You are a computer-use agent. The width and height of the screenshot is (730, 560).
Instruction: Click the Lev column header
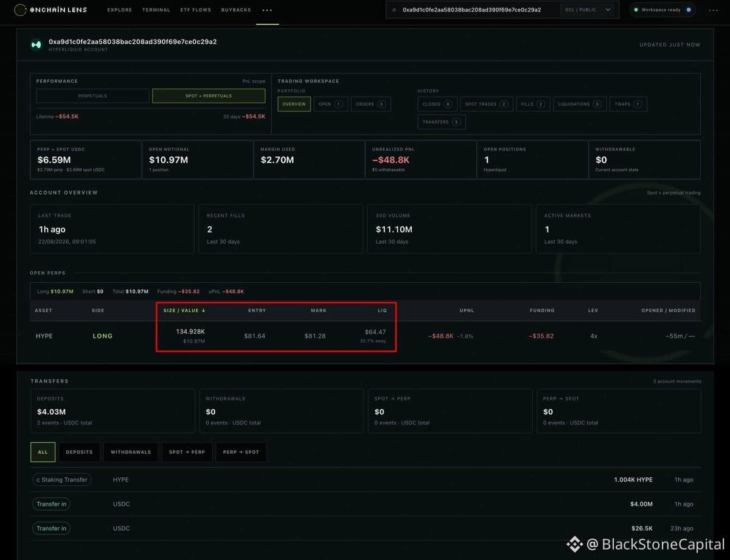point(593,310)
